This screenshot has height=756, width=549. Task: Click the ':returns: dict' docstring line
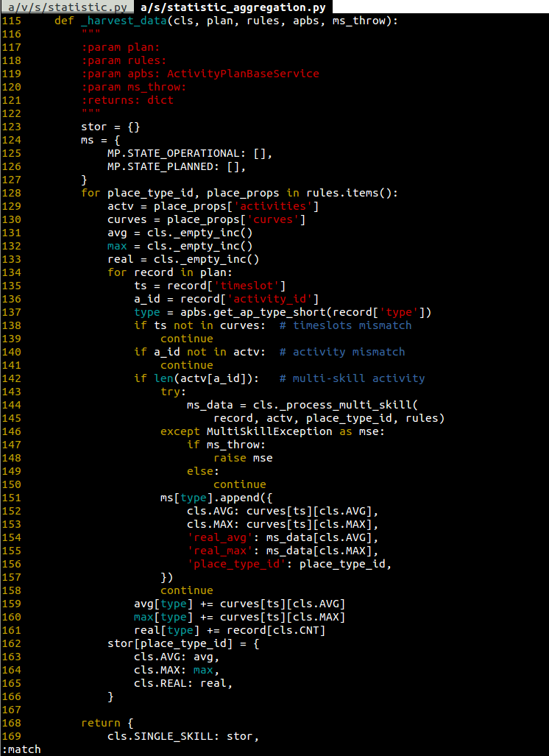[x=127, y=100]
